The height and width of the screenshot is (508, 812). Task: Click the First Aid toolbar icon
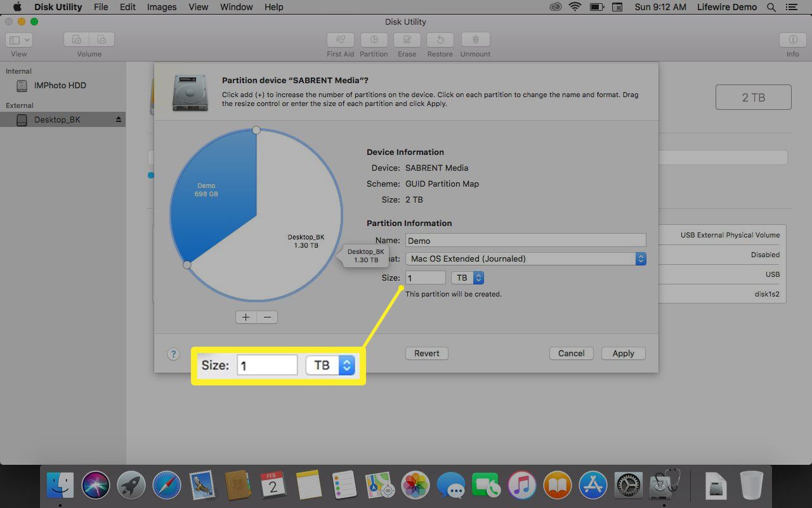coord(341,39)
